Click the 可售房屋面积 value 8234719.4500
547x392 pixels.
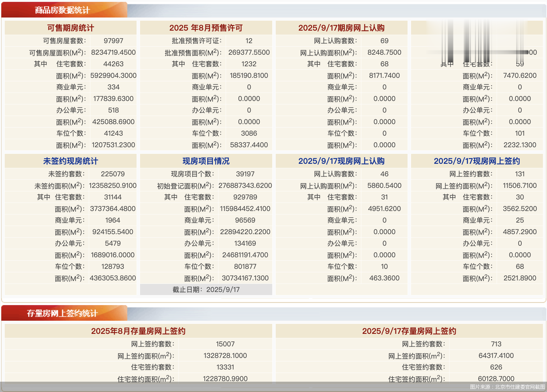[x=113, y=52]
